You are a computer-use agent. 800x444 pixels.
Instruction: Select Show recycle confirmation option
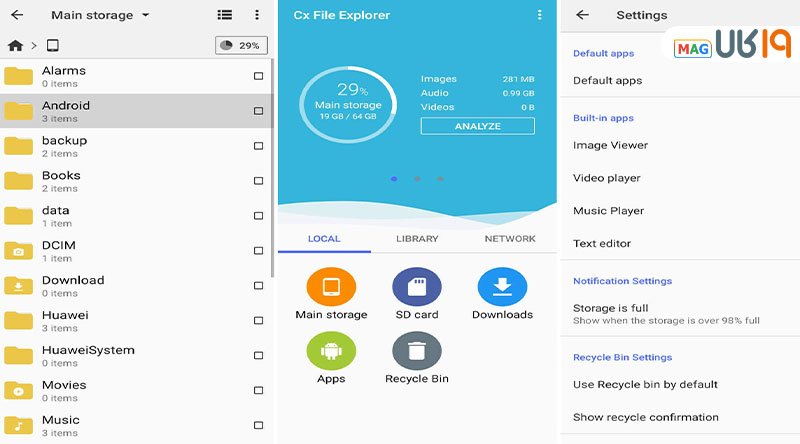(680, 417)
